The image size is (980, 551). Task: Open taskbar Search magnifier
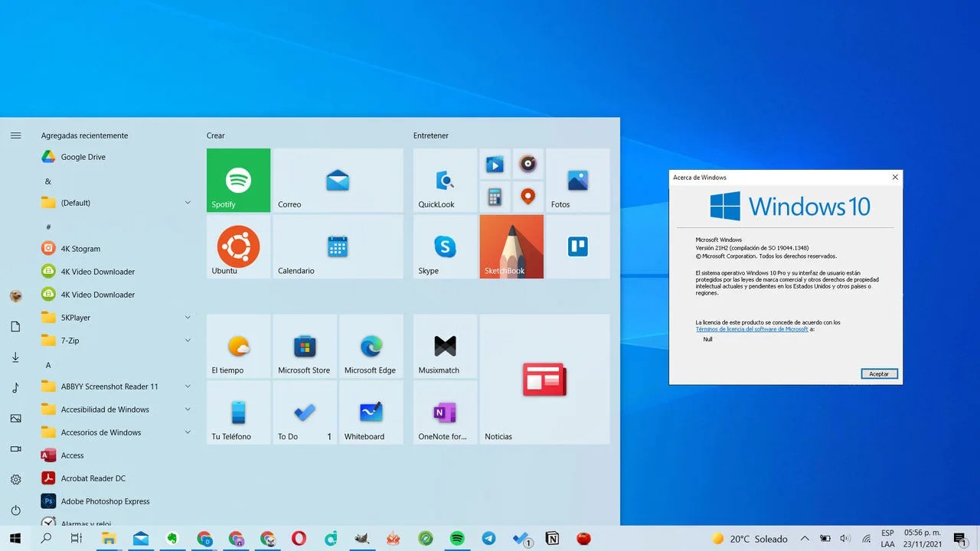[46, 539]
